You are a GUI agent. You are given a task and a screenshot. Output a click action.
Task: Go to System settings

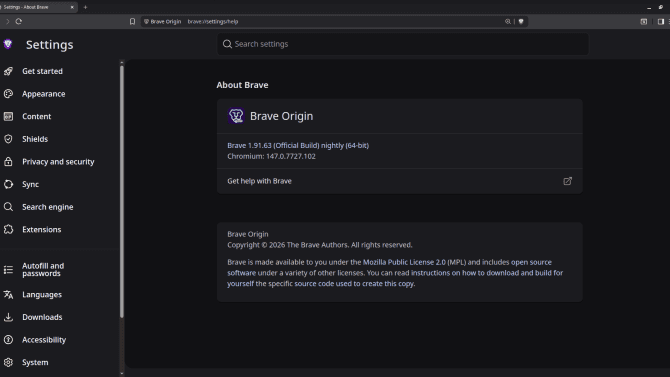pos(35,362)
